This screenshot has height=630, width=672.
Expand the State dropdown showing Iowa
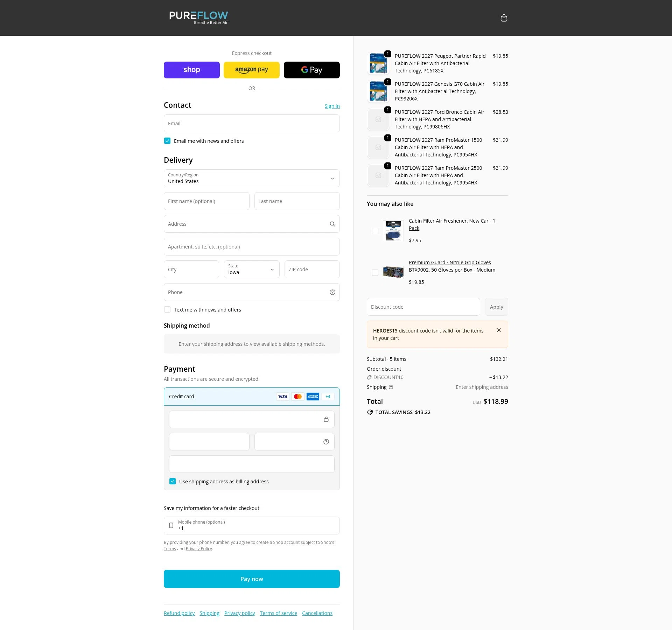[x=251, y=269]
